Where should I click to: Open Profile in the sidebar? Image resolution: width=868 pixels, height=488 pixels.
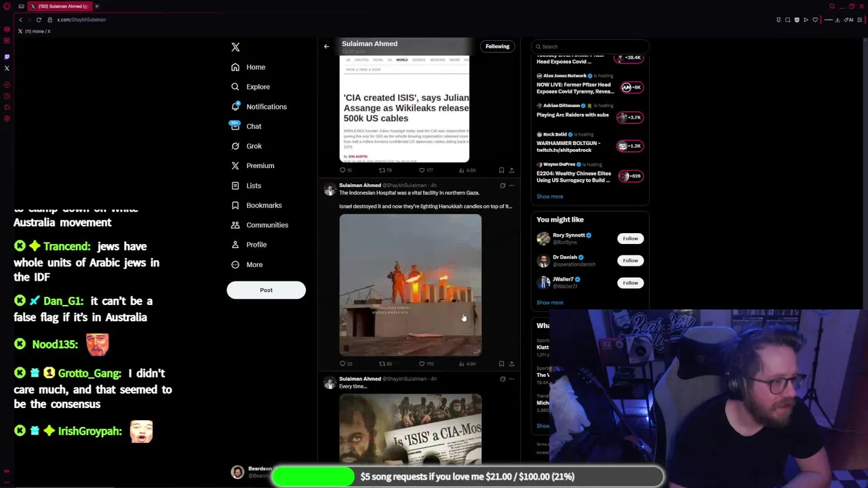tap(249, 245)
